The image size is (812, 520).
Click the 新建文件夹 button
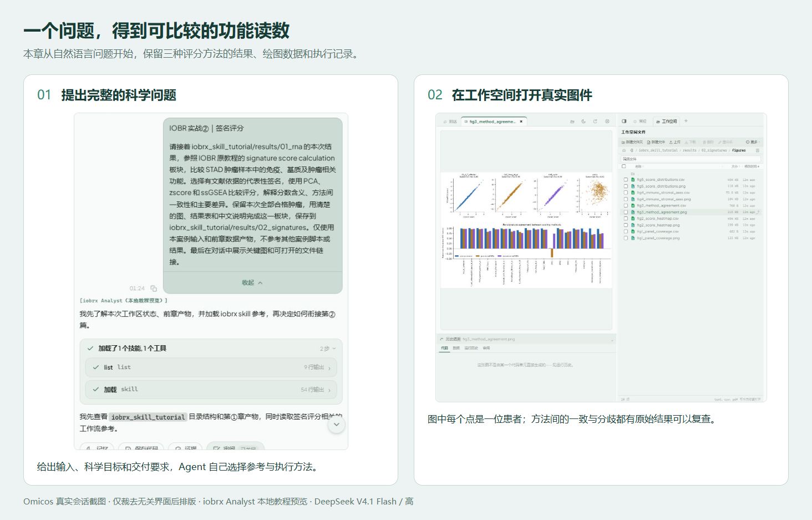(x=632, y=142)
